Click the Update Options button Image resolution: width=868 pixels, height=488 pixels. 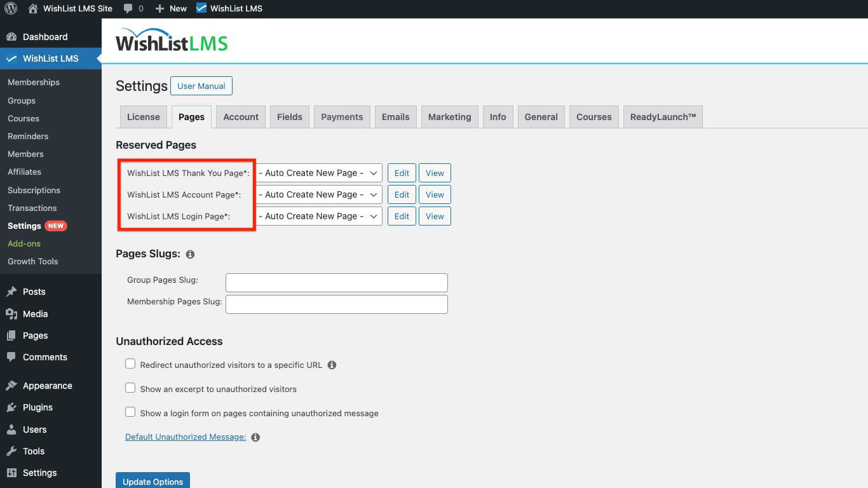tap(153, 481)
